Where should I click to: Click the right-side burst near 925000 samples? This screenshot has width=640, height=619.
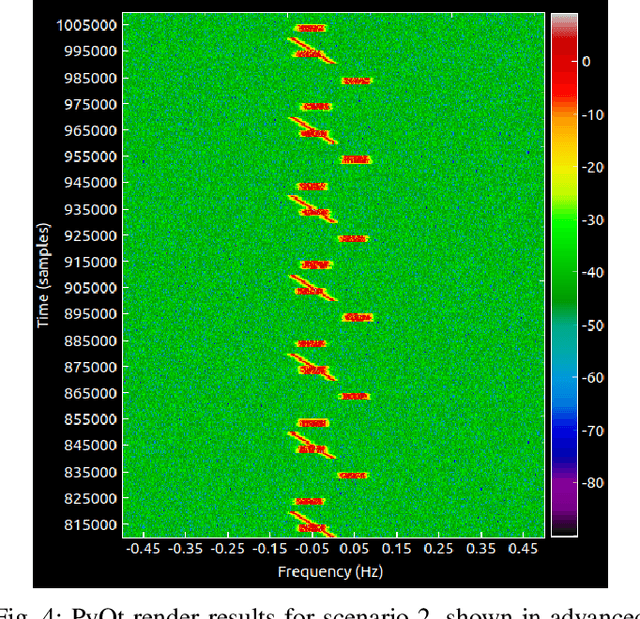pyautogui.click(x=353, y=238)
